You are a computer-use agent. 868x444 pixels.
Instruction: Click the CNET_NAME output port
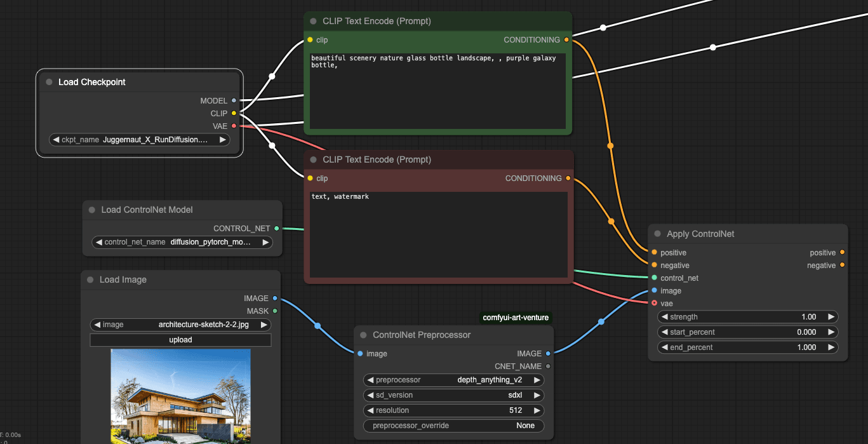[548, 367]
